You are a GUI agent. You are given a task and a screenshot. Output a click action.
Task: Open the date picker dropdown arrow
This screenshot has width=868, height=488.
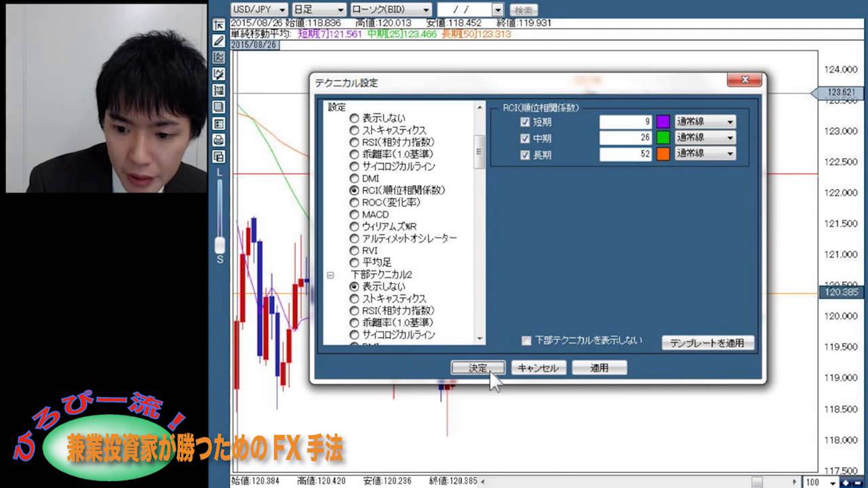(x=498, y=10)
